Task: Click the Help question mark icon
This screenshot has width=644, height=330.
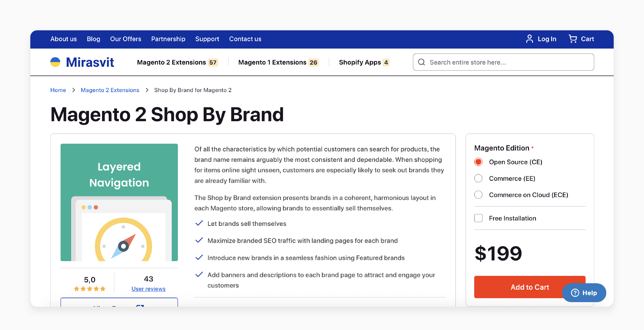Action: 575,293
